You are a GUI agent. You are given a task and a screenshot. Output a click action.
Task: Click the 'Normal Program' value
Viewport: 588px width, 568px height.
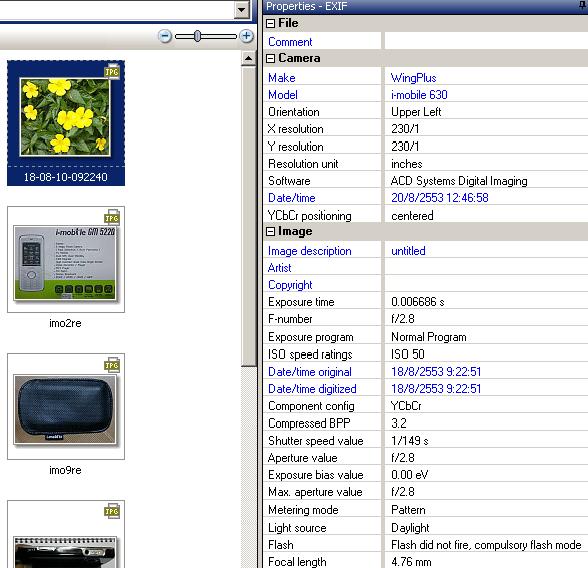pos(429,337)
